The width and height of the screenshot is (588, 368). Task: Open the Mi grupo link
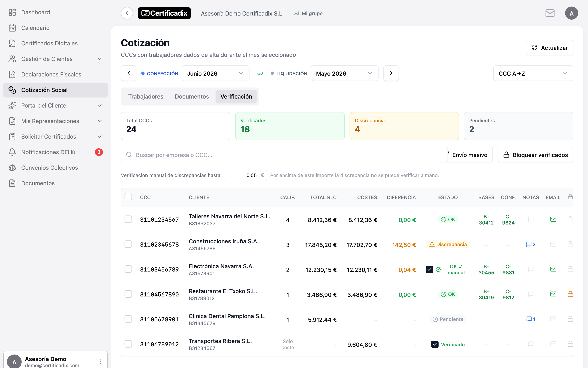[308, 13]
